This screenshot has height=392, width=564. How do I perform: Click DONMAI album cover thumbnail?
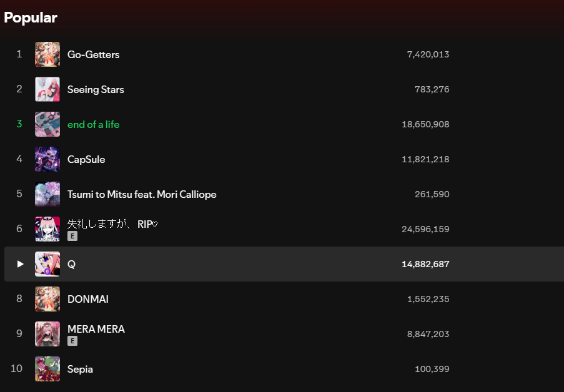(x=47, y=299)
